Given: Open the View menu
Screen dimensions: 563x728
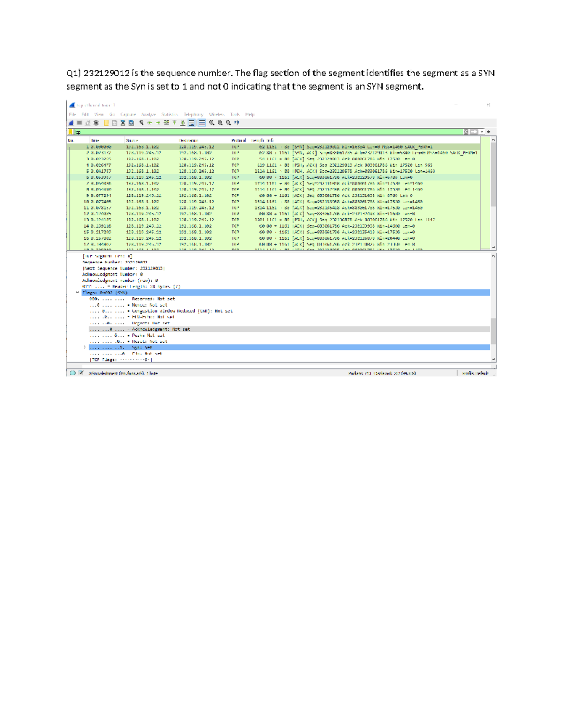Looking at the screenshot, I should (99, 114).
